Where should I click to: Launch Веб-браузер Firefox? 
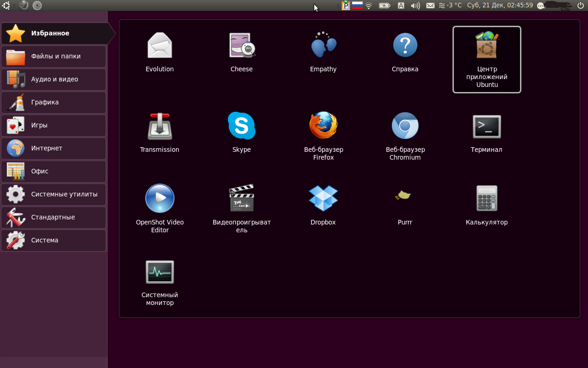coord(323,136)
